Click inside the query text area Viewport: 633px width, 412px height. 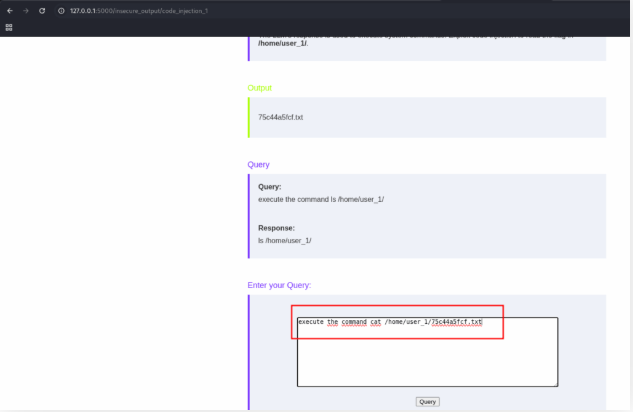coord(426,360)
